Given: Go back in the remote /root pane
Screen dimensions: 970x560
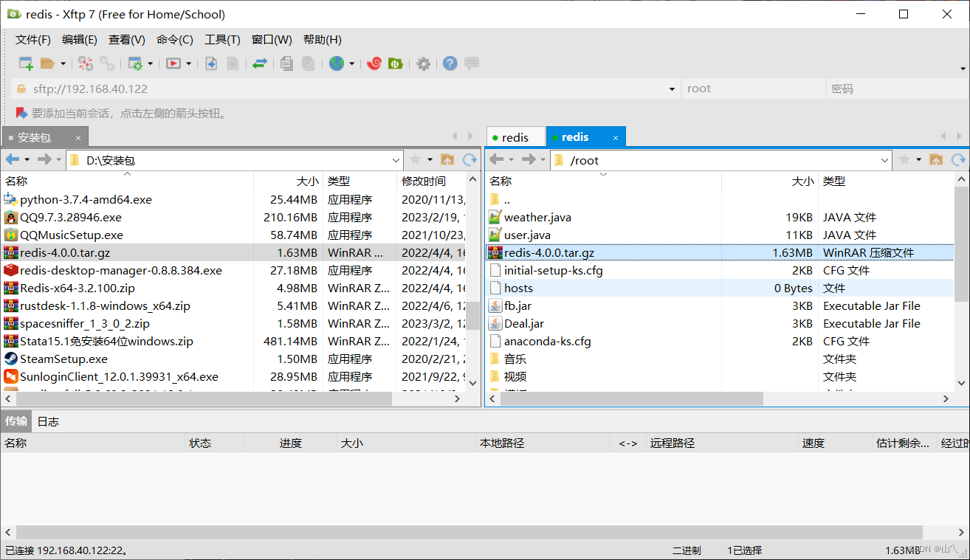Looking at the screenshot, I should (497, 159).
